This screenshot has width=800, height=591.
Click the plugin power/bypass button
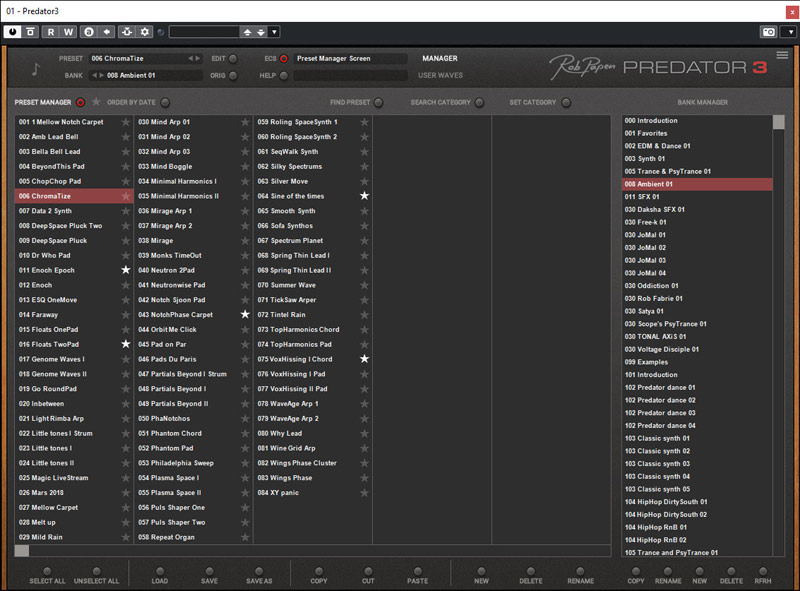tap(12, 32)
